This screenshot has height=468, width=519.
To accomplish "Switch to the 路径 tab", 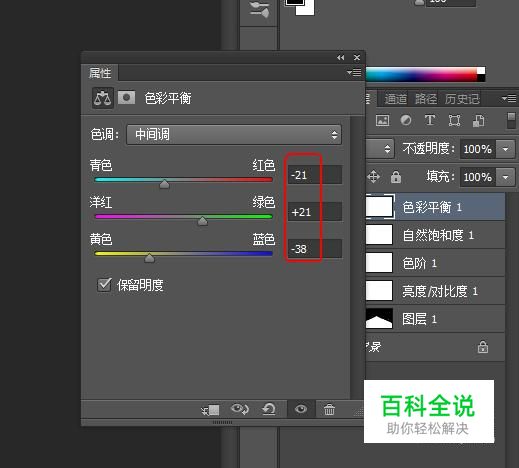I will [x=426, y=99].
